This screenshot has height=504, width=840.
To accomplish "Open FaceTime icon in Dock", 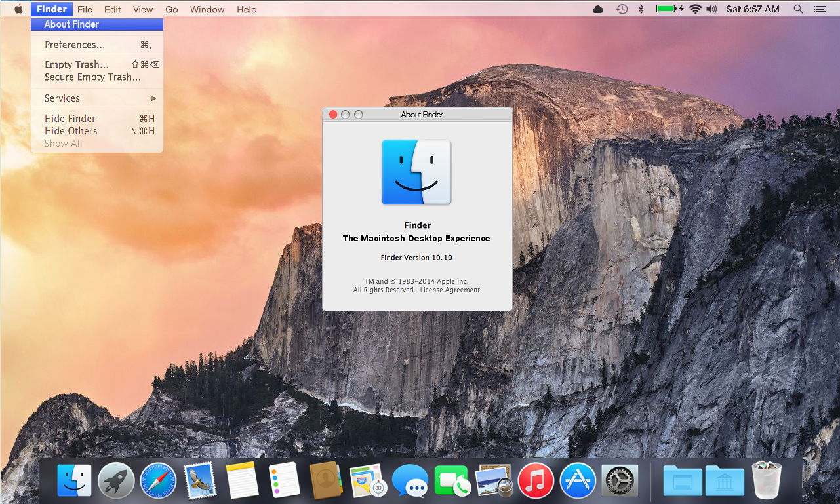I will 452,481.
